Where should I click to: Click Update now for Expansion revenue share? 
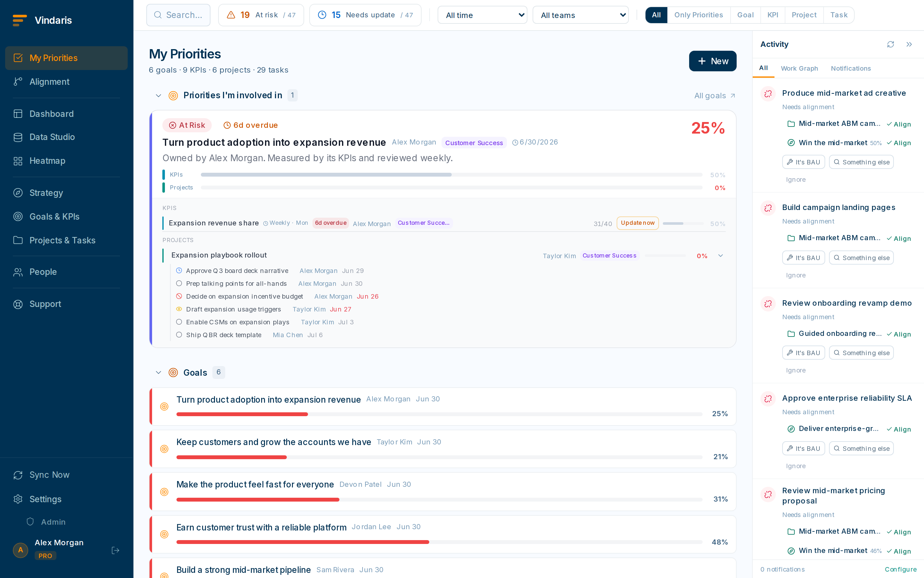[x=637, y=223]
